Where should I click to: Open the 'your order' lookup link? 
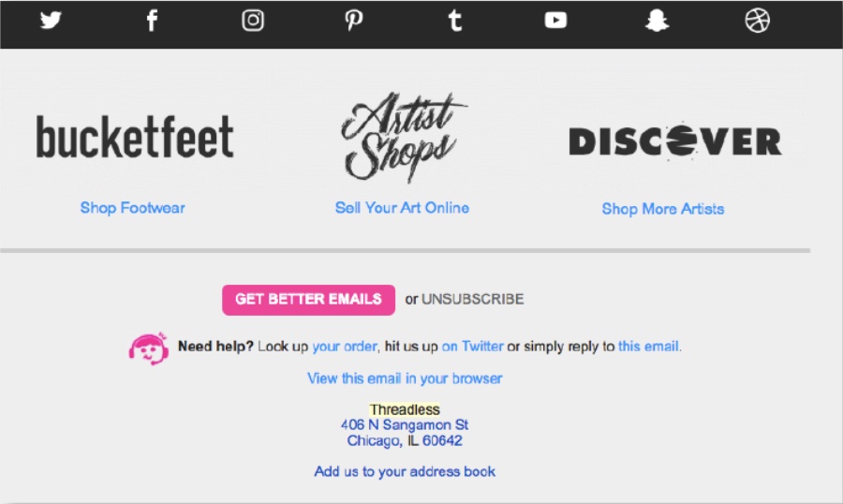[x=345, y=347]
